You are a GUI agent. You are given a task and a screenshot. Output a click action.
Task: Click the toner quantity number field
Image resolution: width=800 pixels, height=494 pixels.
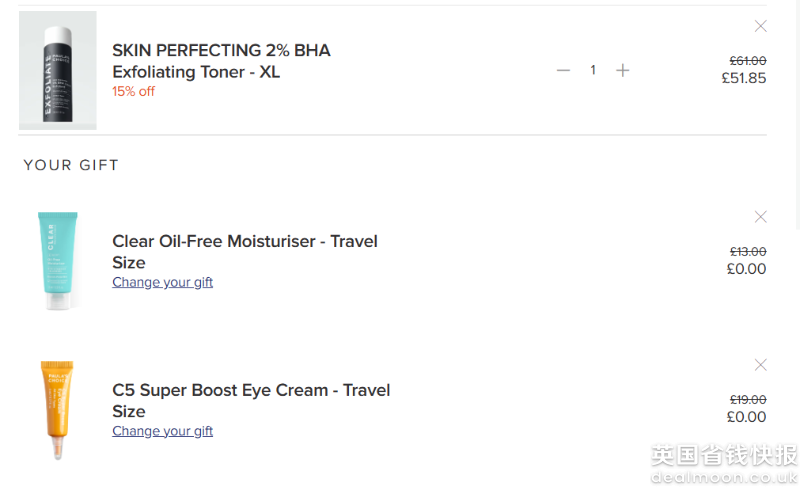593,70
